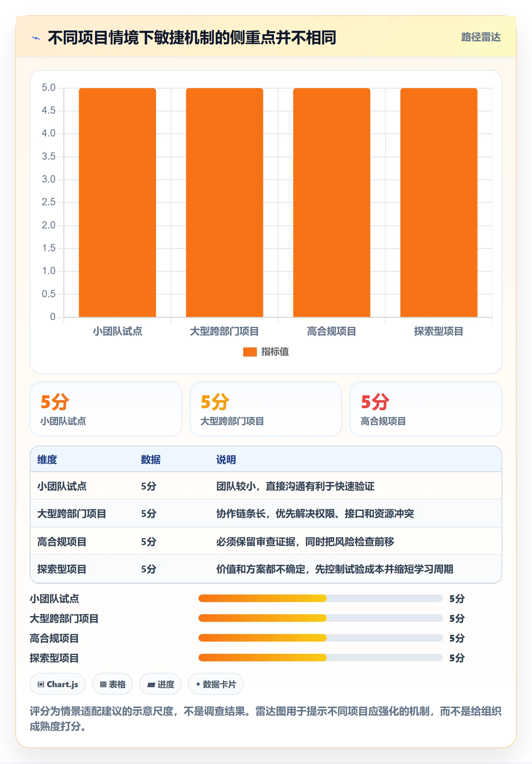Image resolution: width=532 pixels, height=764 pixels.
Task: Click the 大型跨部门项目 bar in the chart
Action: coord(225,203)
